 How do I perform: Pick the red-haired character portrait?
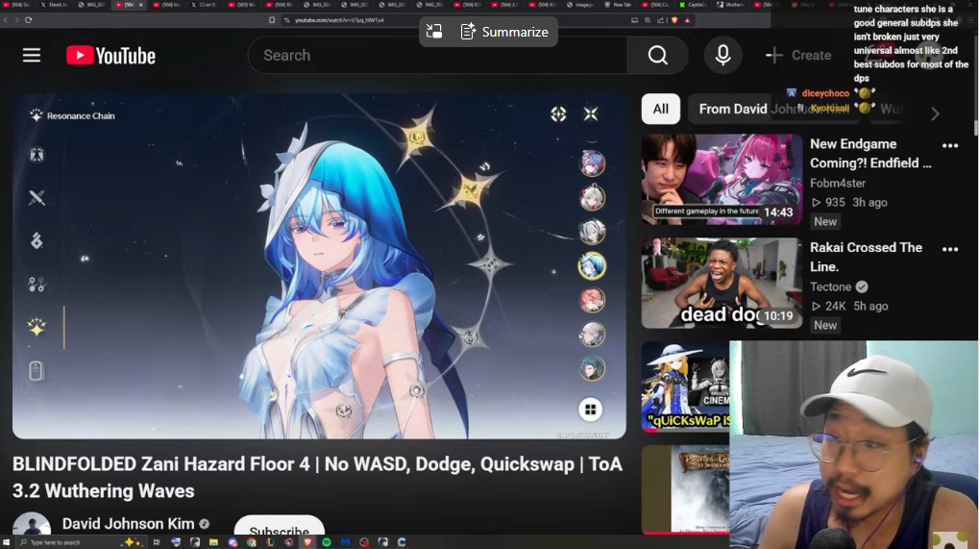591,300
